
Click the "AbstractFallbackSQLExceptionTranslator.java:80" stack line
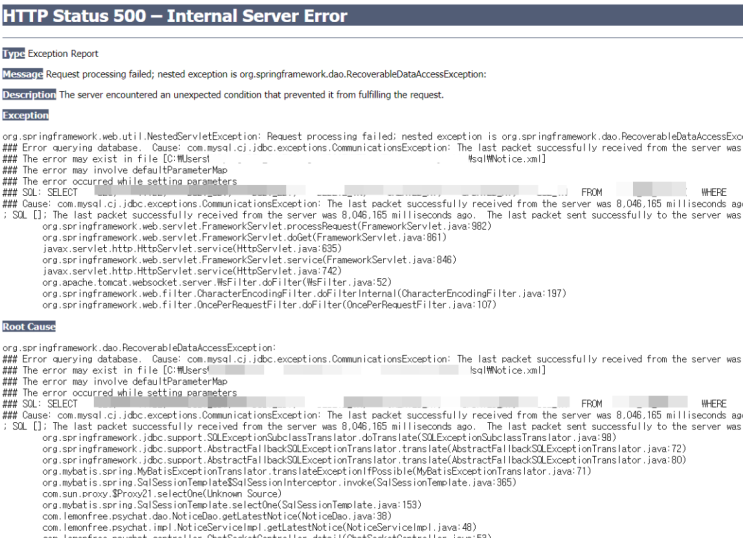click(x=364, y=460)
